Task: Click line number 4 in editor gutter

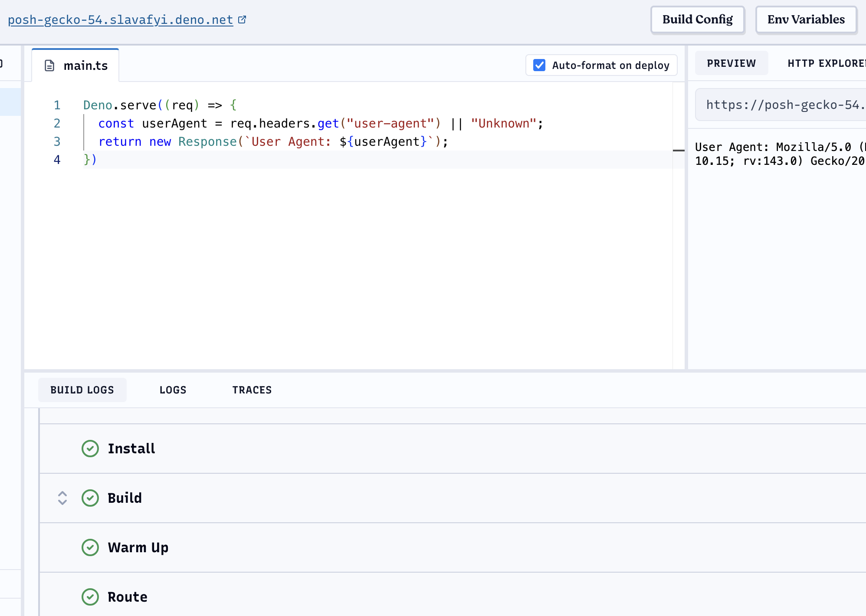Action: 57,160
